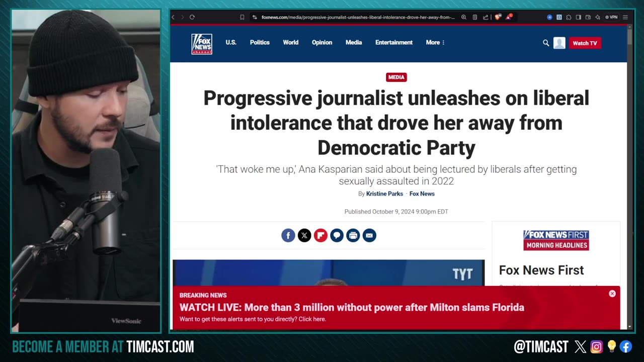Select Entertainment in the nav bar
Screen dimensions: 644x362
pyautogui.click(x=394, y=43)
